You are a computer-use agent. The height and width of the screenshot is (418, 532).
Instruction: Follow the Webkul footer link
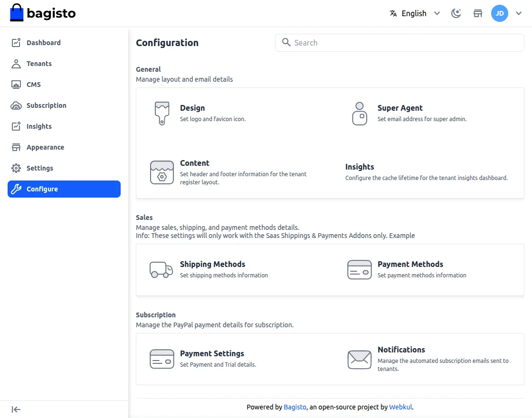coord(400,407)
